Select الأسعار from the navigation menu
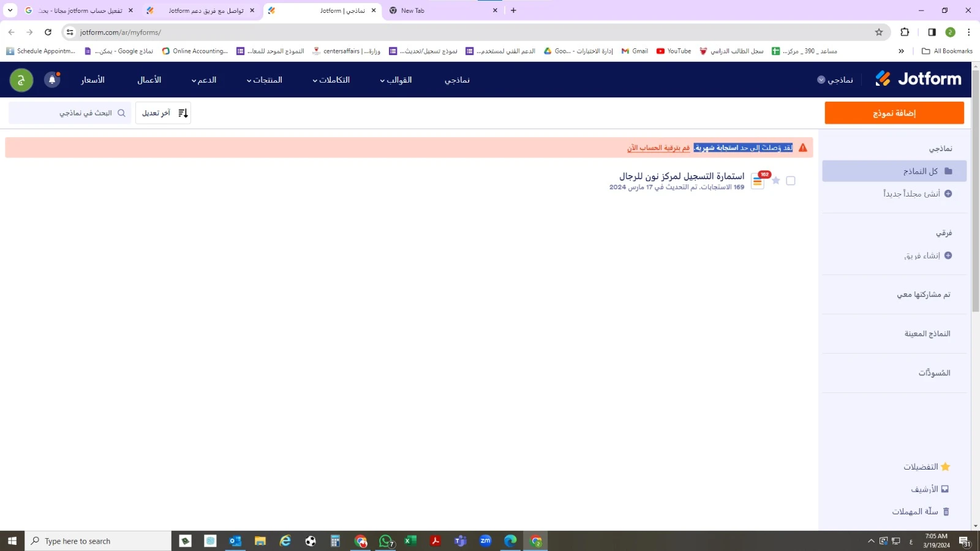Viewport: 980px width, 551px height. (x=94, y=80)
